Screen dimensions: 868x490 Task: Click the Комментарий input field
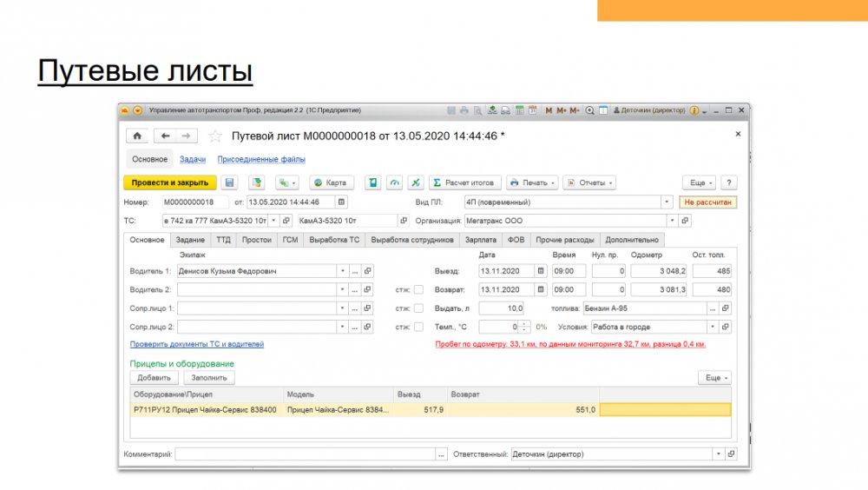tap(304, 454)
